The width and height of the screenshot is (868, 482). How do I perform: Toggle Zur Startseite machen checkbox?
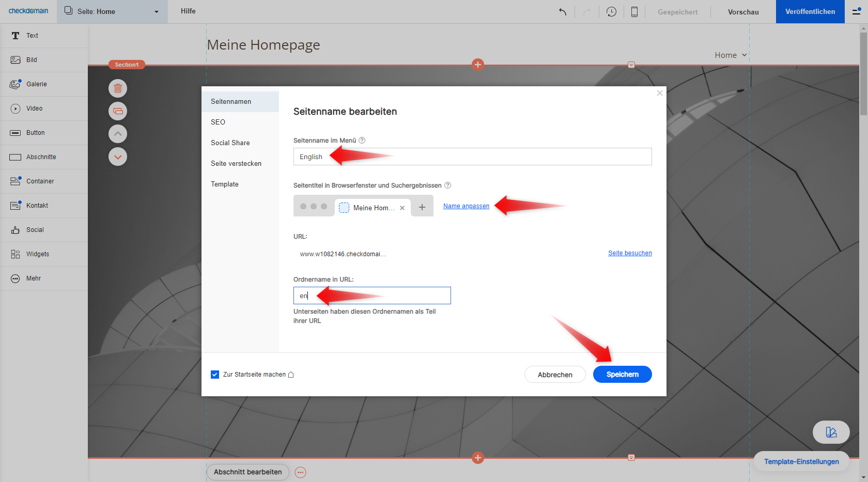[215, 375]
